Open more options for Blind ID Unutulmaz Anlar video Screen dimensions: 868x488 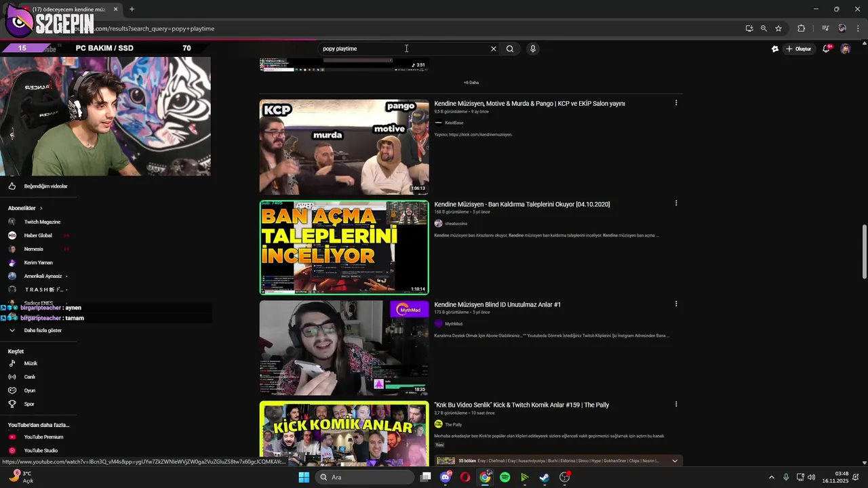pyautogui.click(x=676, y=304)
